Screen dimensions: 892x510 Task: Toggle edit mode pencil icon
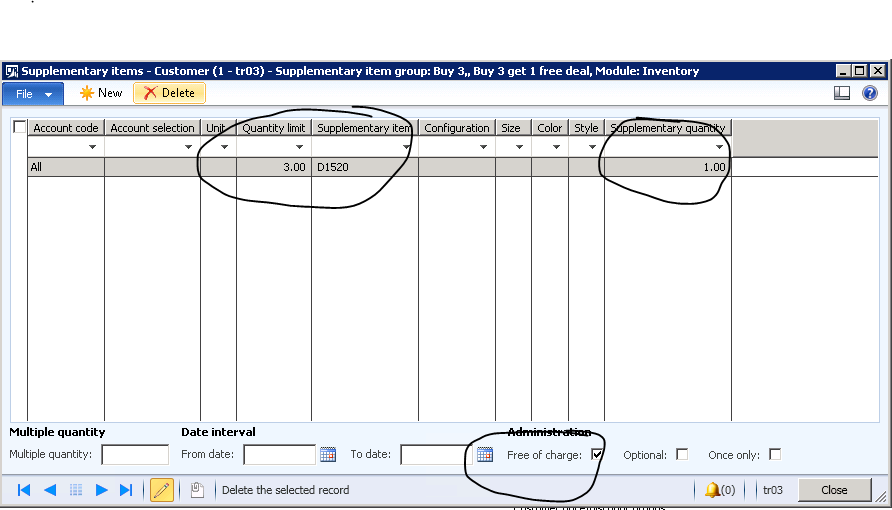(161, 490)
